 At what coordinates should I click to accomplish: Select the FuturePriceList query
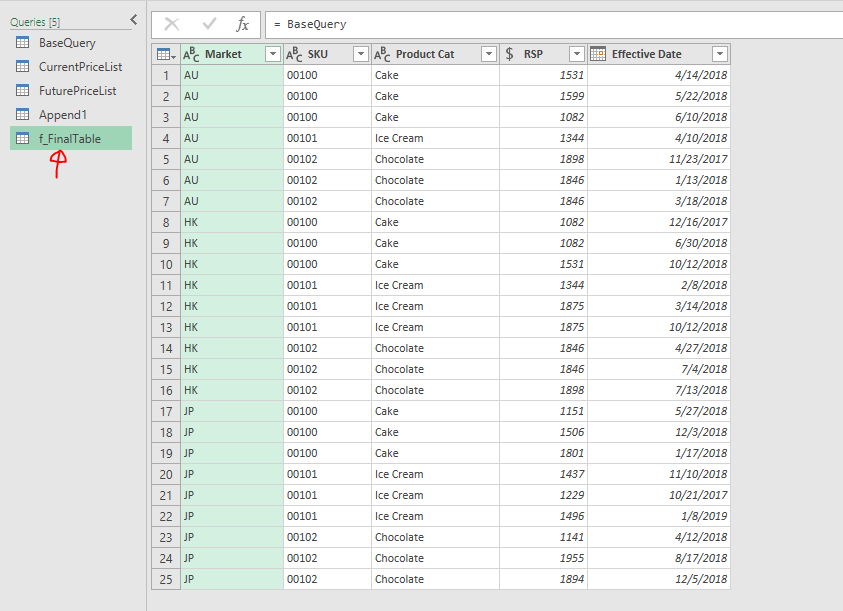coord(77,91)
